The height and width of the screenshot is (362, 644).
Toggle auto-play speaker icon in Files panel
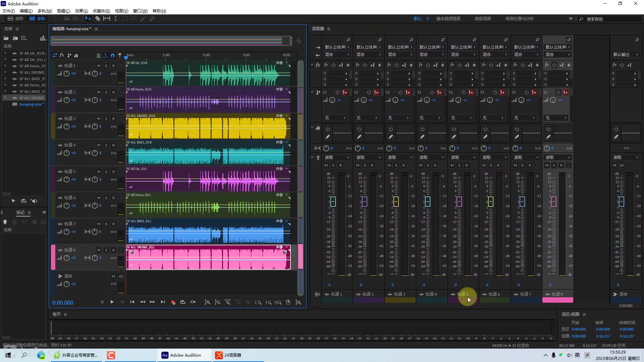tap(34, 201)
